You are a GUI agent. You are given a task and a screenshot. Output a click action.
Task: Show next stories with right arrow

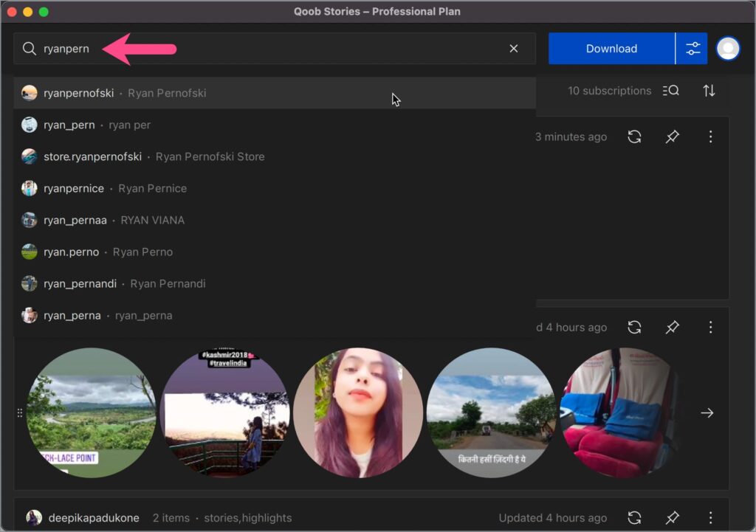click(x=707, y=413)
